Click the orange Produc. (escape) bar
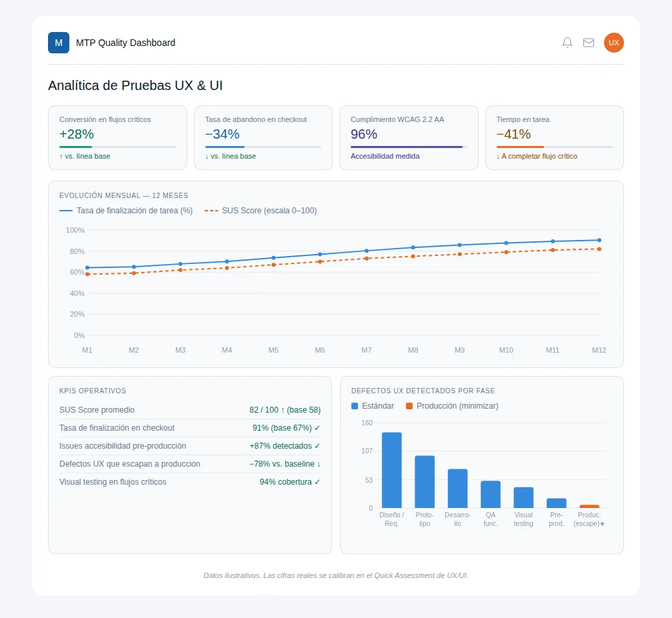 click(x=589, y=506)
